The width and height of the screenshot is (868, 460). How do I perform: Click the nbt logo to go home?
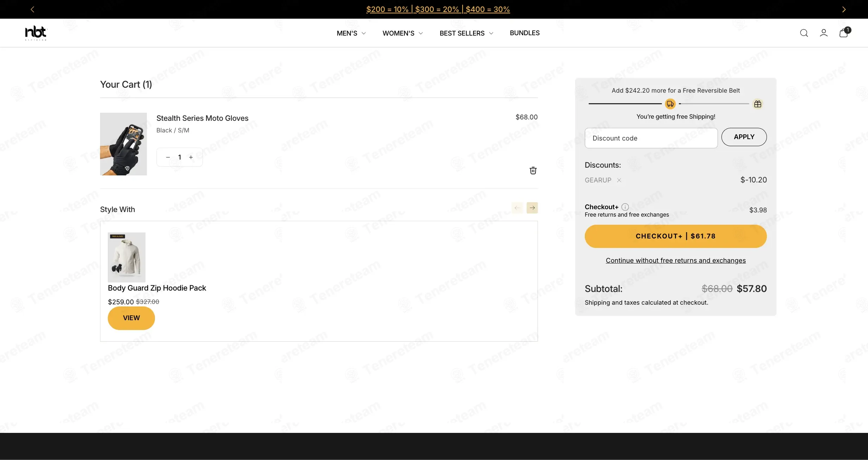(x=36, y=33)
